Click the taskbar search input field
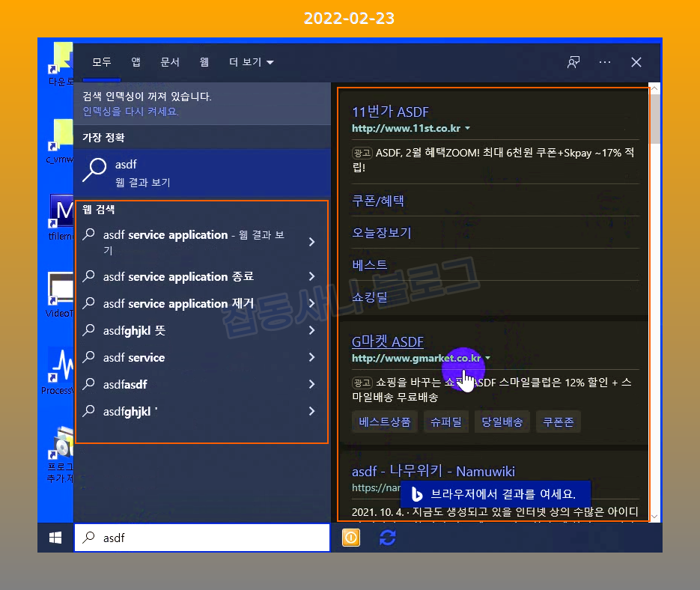Viewport: 700px width, 590px height. pyautogui.click(x=202, y=538)
